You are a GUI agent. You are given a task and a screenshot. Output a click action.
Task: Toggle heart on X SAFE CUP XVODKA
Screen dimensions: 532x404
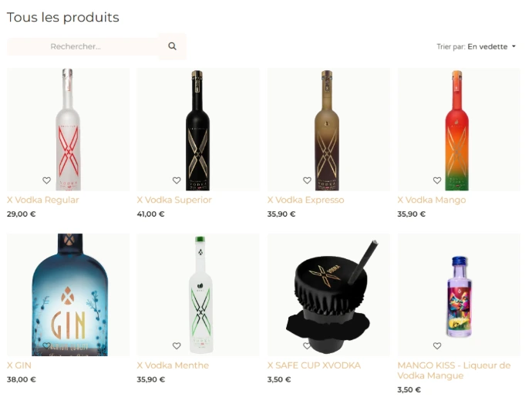pos(307,345)
